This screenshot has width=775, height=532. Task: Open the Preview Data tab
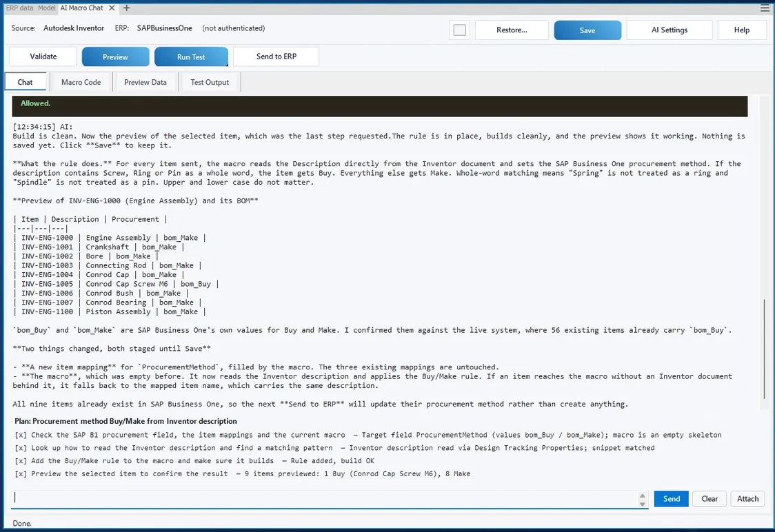click(145, 82)
